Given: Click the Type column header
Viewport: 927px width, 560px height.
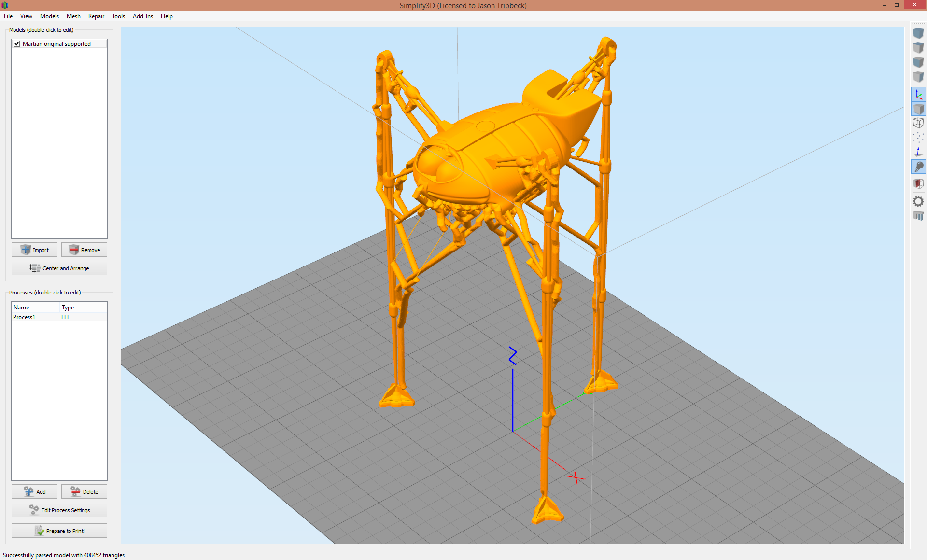Looking at the screenshot, I should point(84,308).
